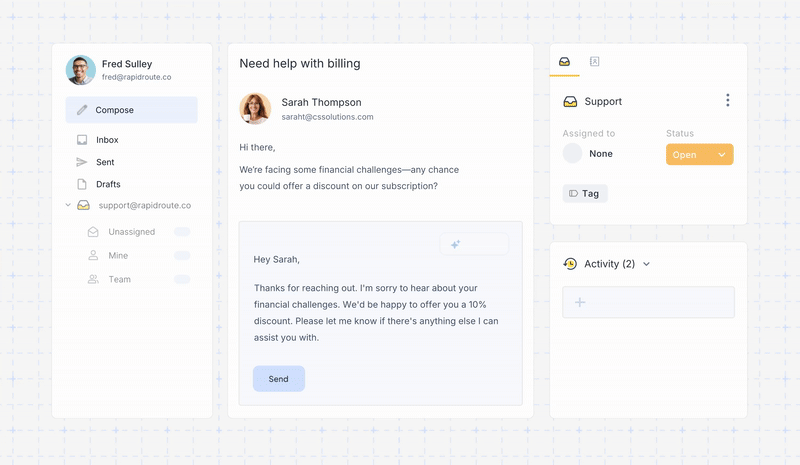
Task: Click the Activity history clock icon
Action: point(570,264)
